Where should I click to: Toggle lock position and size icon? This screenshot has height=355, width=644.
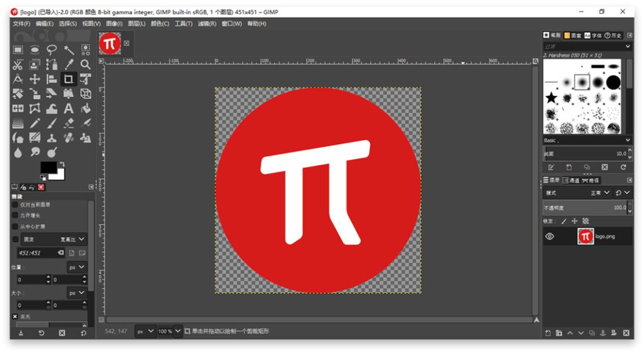click(575, 221)
